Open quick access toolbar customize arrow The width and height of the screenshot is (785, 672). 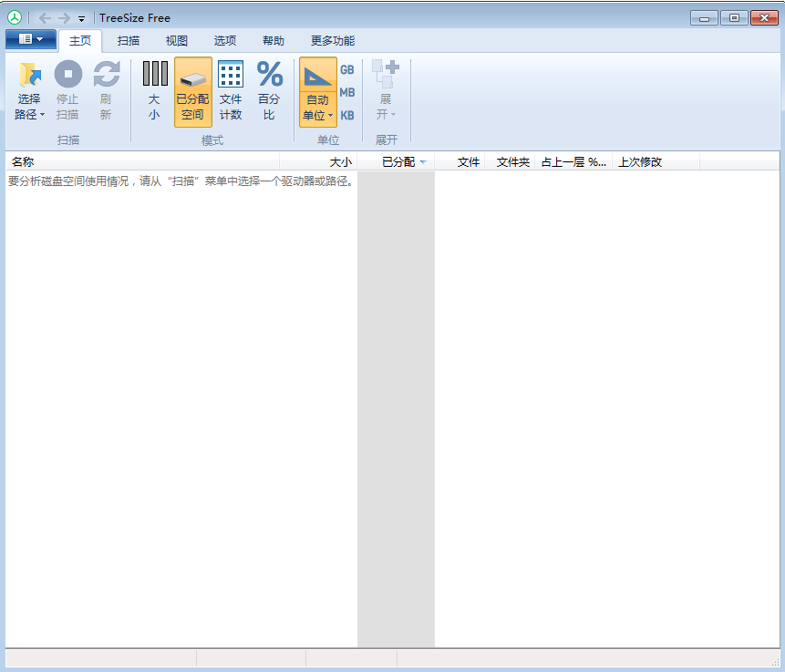pyautogui.click(x=82, y=18)
